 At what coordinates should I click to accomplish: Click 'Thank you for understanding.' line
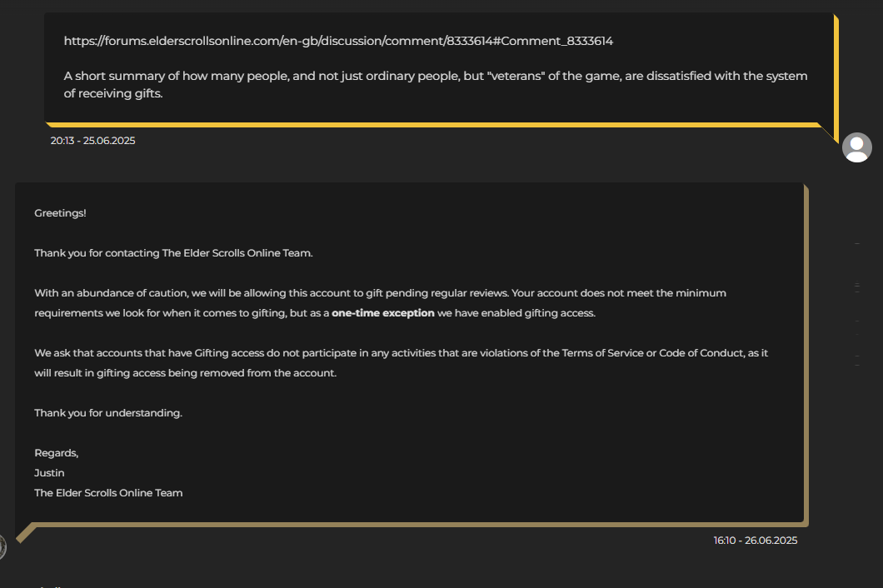108,413
